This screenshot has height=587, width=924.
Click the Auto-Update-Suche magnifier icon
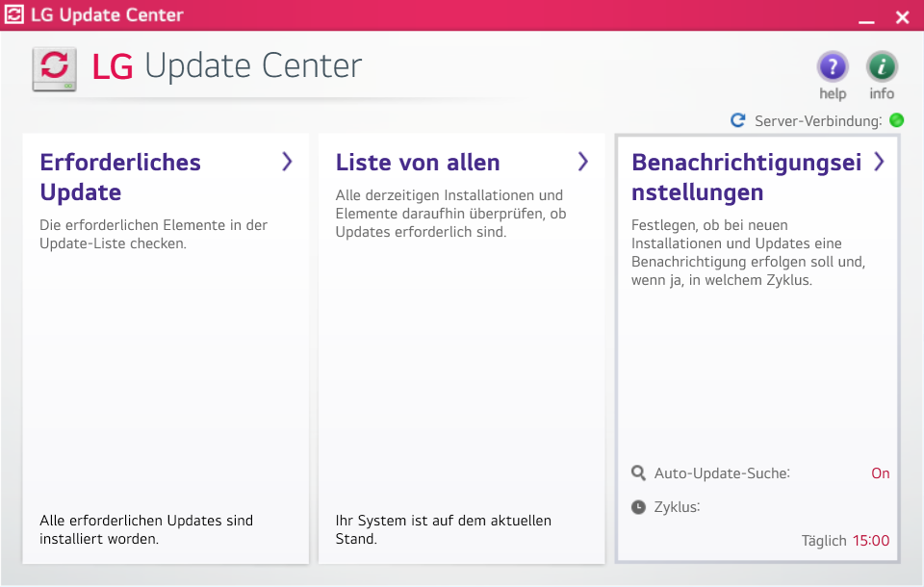coord(639,473)
